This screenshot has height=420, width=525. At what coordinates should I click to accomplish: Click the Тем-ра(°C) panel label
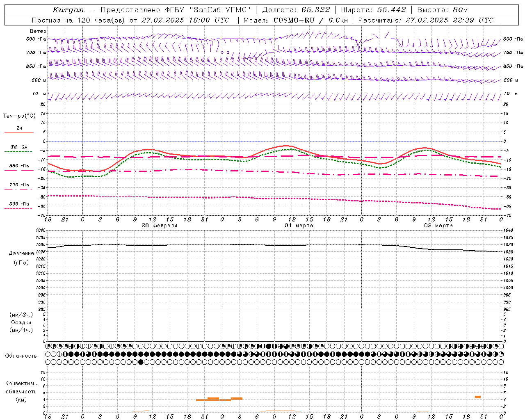(x=19, y=116)
